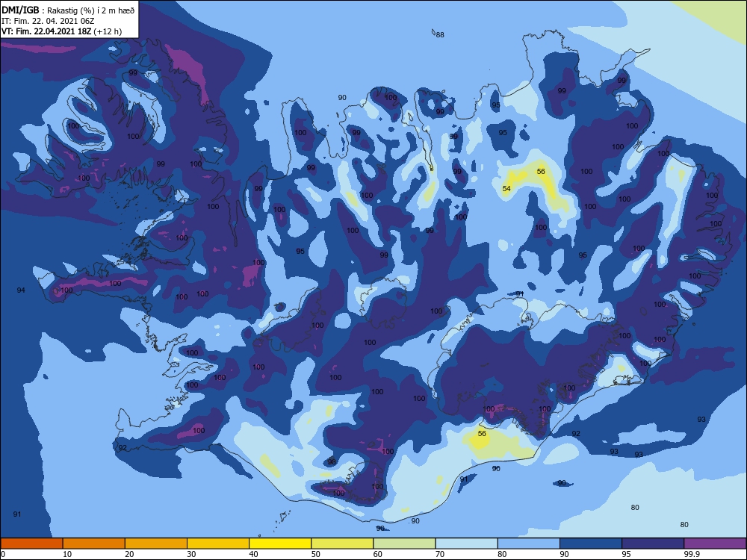Click the '0' legend tick label

click(3, 554)
